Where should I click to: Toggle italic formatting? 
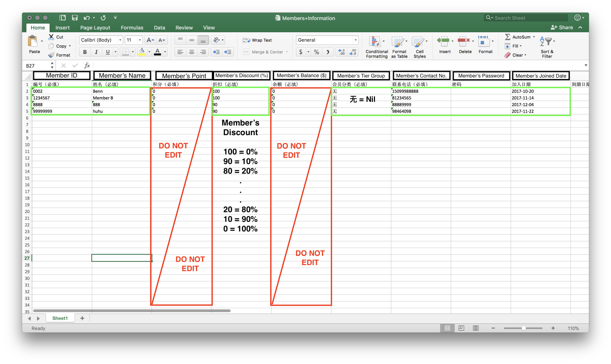(x=96, y=52)
